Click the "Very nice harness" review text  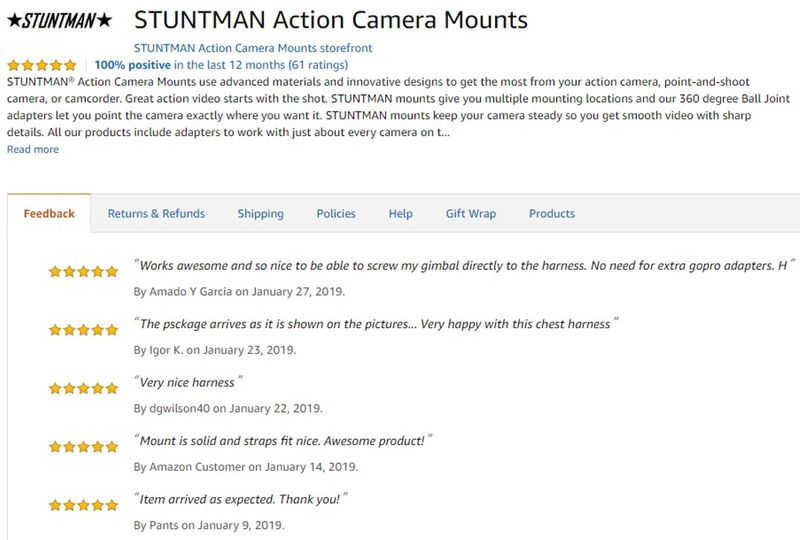188,382
